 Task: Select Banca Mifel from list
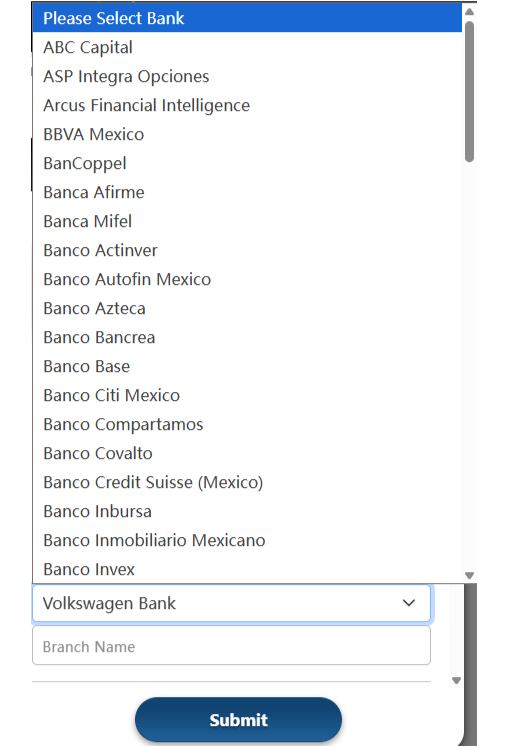click(x=247, y=221)
